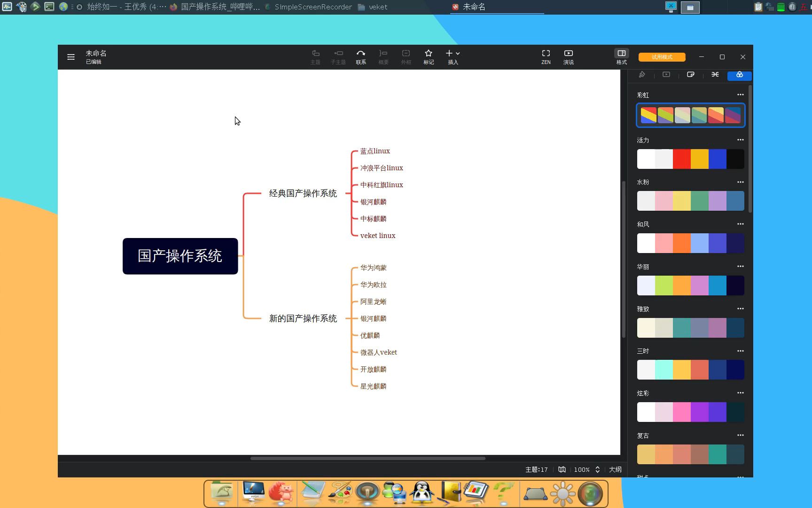Open the pitch play tab in format panel
The height and width of the screenshot is (508, 812).
click(x=666, y=75)
